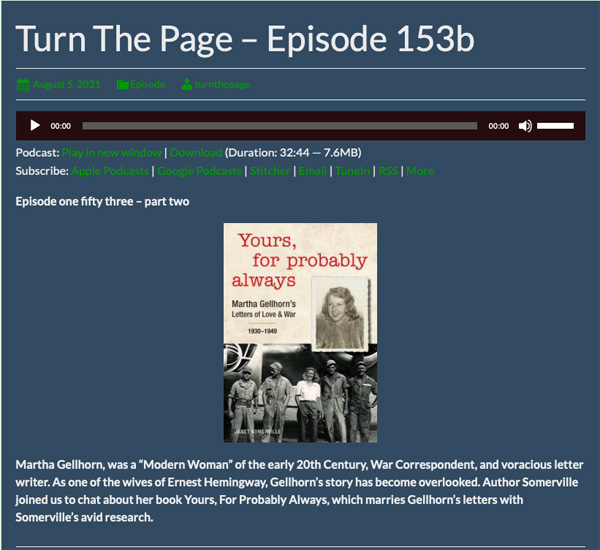The image size is (600, 550).
Task: Click 'Episode one fifty three – part two' text
Action: [103, 201]
